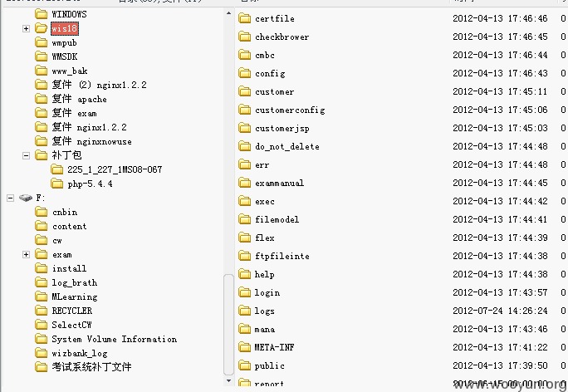The image size is (568, 392).
Task: Select log_brath folder in tree
Action: (x=75, y=283)
